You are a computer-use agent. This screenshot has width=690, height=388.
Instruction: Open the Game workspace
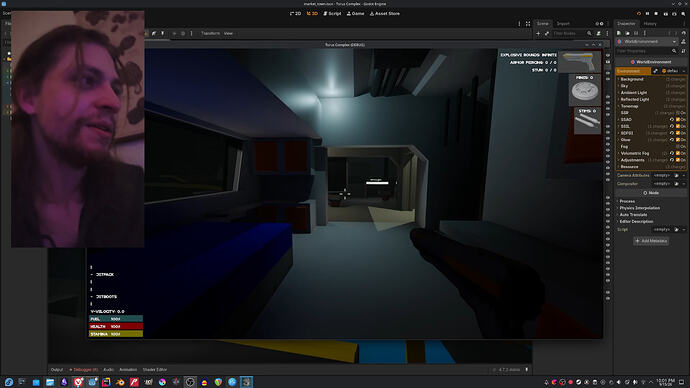pos(356,14)
